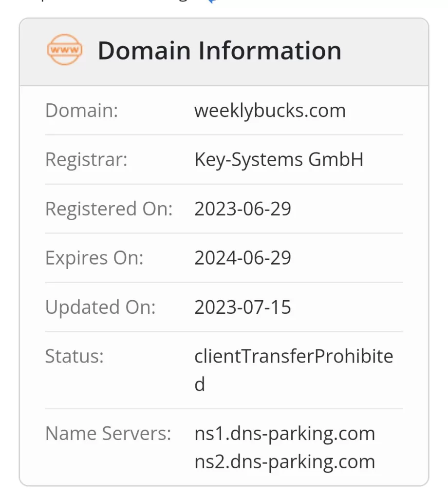This screenshot has height=499, width=448.
Task: Click the Status: field label
Action: coord(74,356)
